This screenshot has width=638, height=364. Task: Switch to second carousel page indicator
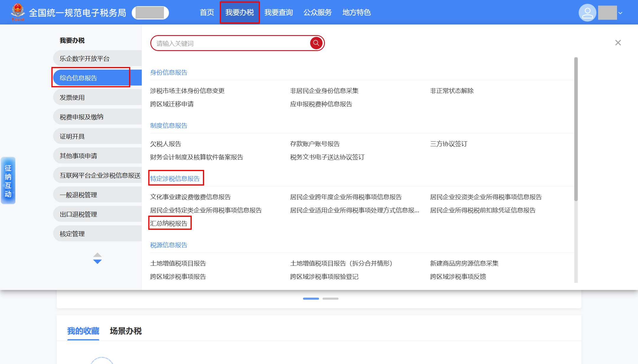pyautogui.click(x=330, y=299)
